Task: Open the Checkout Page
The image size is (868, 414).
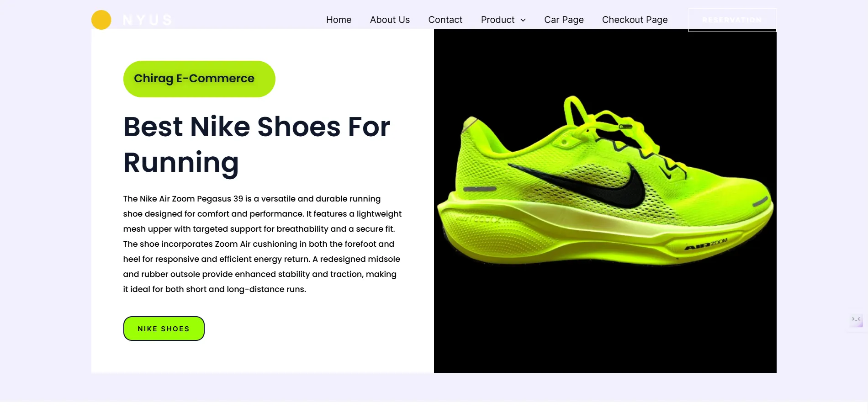Action: [x=635, y=20]
